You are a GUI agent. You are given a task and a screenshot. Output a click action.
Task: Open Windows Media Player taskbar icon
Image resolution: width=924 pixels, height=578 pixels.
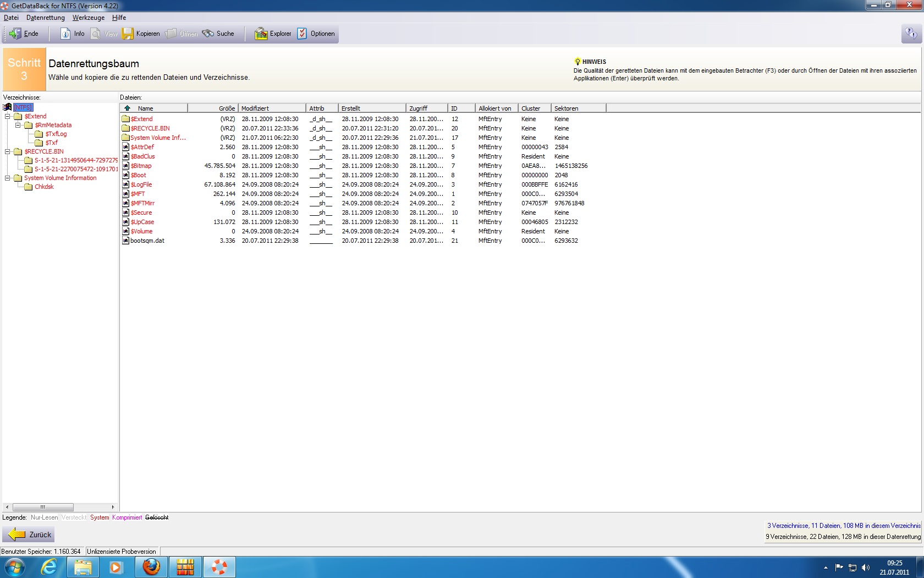(x=116, y=567)
